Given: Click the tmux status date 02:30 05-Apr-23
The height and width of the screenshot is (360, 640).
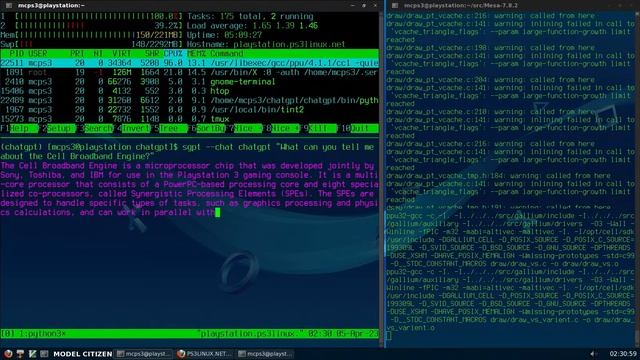Looking at the screenshot, I should (x=343, y=334).
